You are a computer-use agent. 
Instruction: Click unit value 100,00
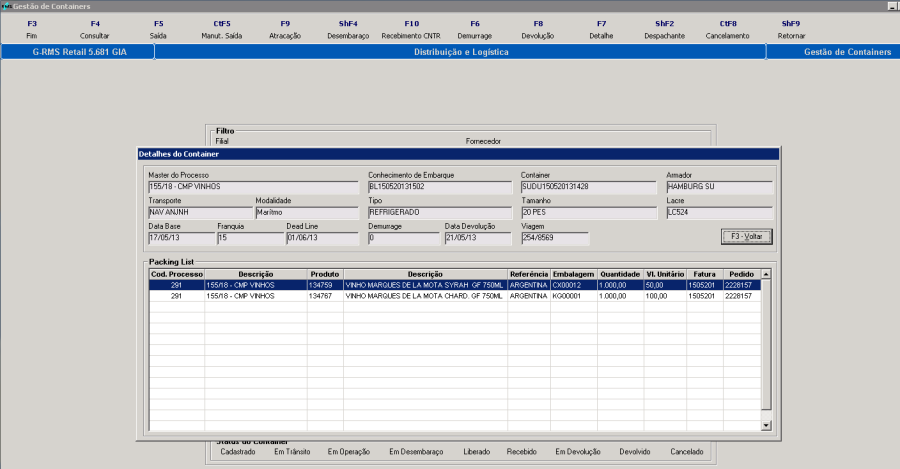pos(656,296)
